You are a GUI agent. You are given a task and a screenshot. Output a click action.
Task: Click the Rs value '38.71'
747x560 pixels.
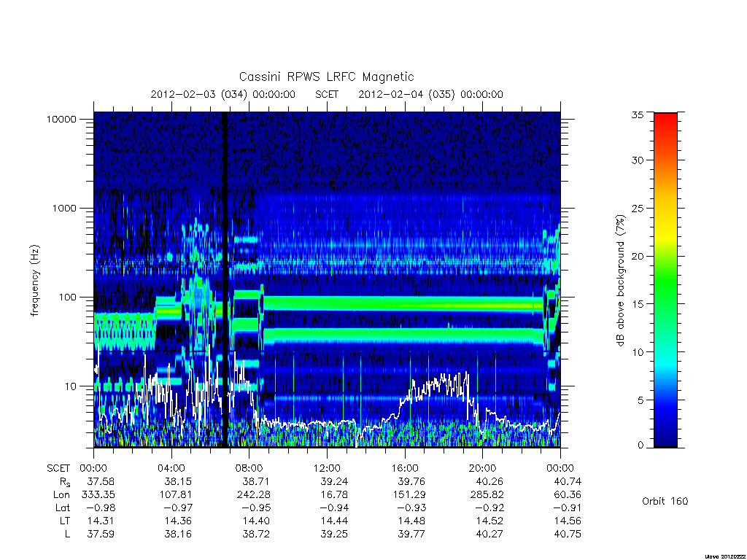tap(256, 481)
